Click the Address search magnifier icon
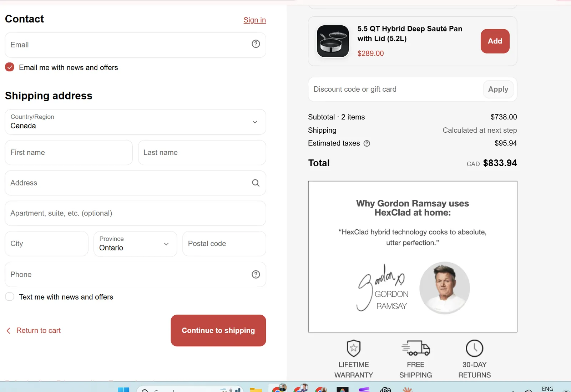This screenshot has height=392, width=571. tap(256, 183)
